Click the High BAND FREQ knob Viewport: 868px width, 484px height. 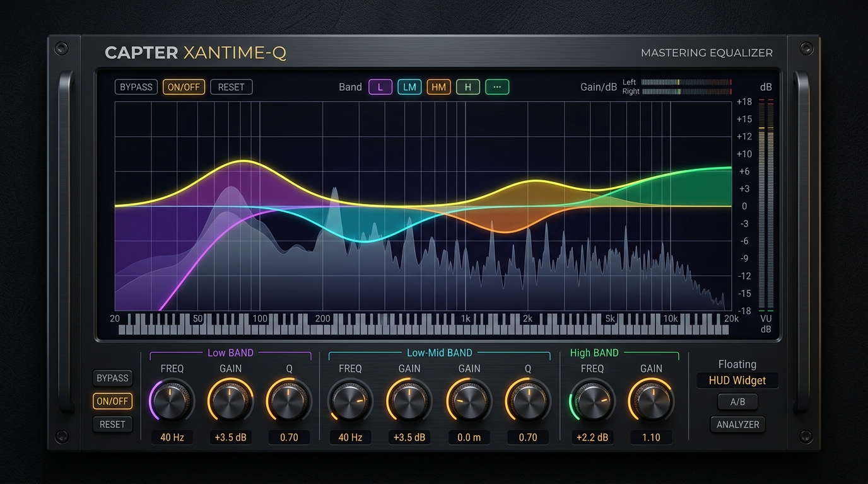click(592, 401)
